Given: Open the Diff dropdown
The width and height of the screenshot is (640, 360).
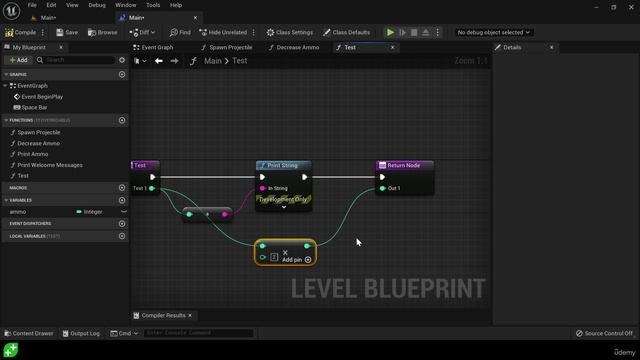Looking at the screenshot, I should [142, 32].
